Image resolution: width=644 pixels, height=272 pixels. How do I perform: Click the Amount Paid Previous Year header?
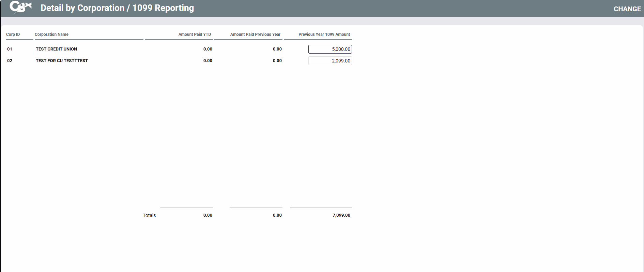[255, 34]
